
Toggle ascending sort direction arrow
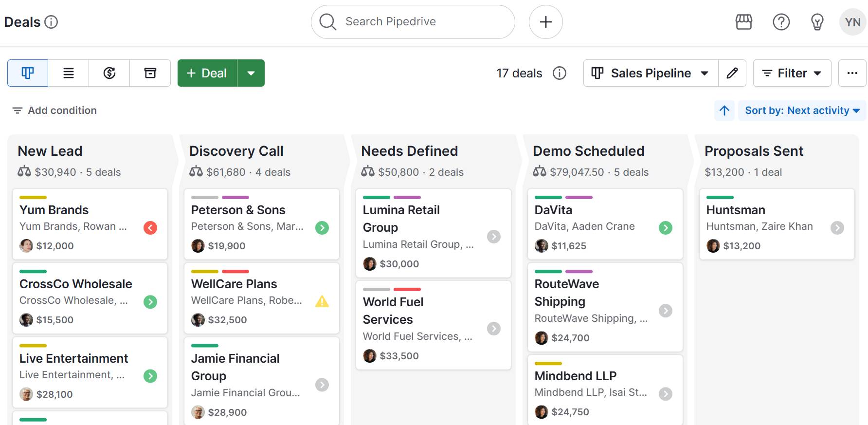(x=724, y=111)
